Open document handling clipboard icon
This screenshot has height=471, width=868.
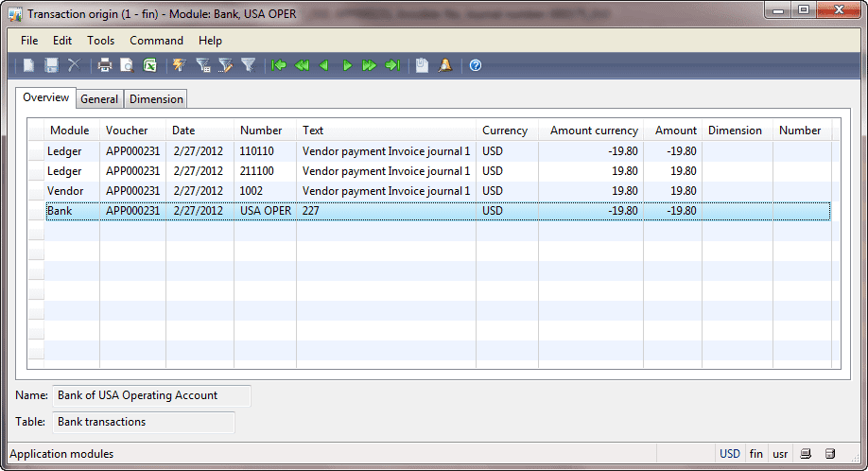pos(423,65)
